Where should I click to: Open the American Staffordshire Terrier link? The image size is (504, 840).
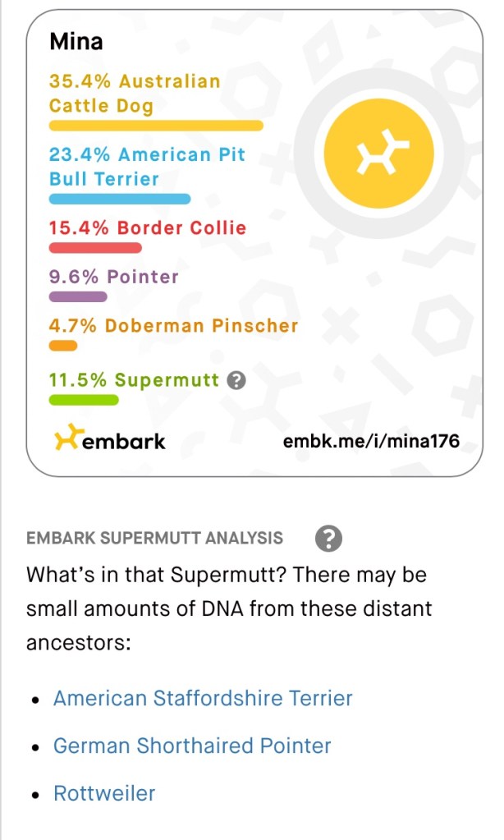pos(203,698)
